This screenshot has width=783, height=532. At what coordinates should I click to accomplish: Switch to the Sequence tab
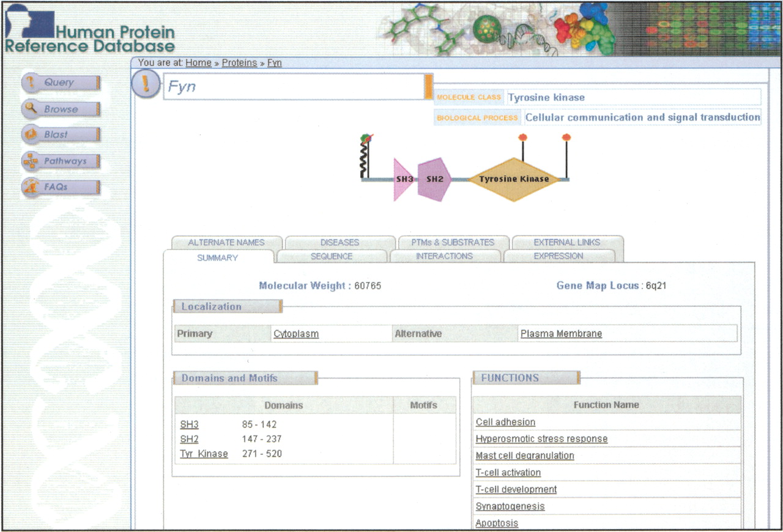click(332, 256)
